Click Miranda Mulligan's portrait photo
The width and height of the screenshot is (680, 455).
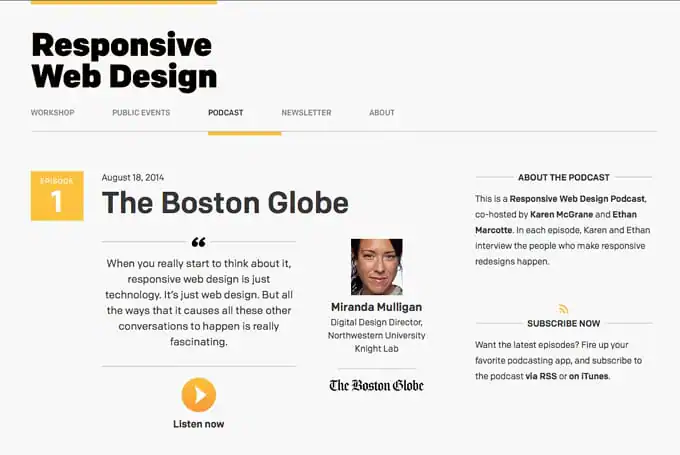(376, 267)
